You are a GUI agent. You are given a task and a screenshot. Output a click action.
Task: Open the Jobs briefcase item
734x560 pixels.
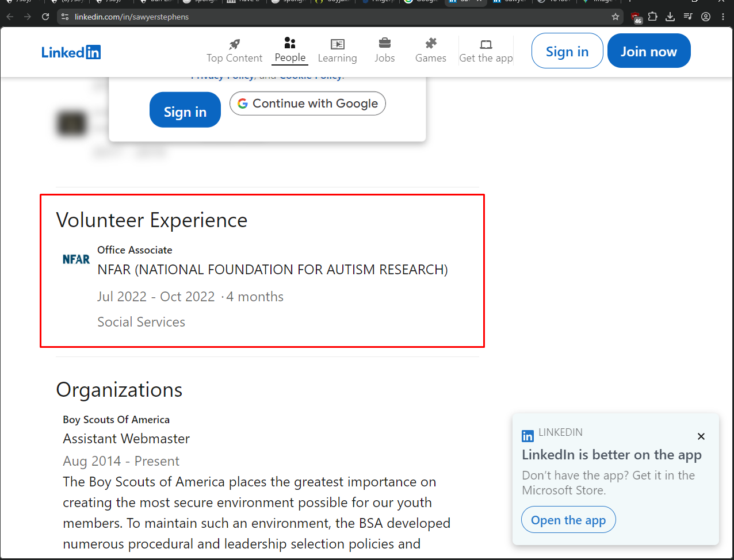[x=385, y=51]
